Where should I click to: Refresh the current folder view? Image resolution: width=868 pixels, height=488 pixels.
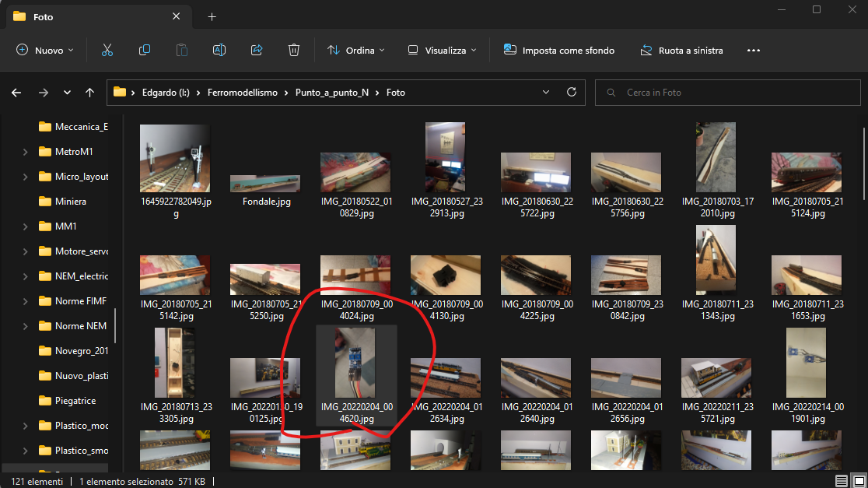click(x=572, y=92)
